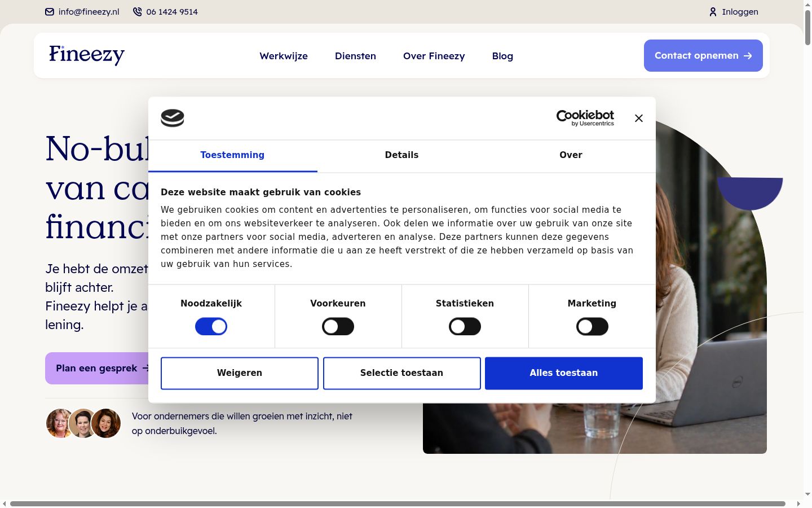Click the Cookiebot checkmark logo icon
The height and width of the screenshot is (508, 812).
(x=173, y=118)
